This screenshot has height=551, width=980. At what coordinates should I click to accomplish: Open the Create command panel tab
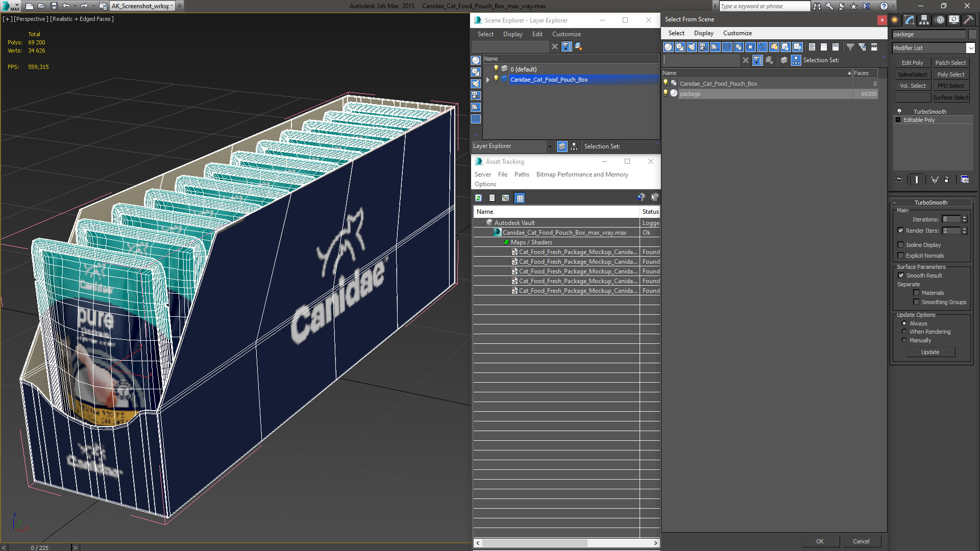pyautogui.click(x=895, y=20)
